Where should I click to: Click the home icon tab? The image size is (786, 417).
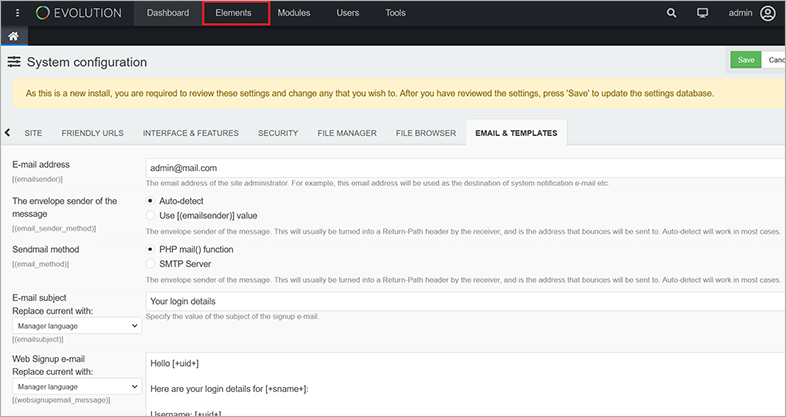pos(14,36)
